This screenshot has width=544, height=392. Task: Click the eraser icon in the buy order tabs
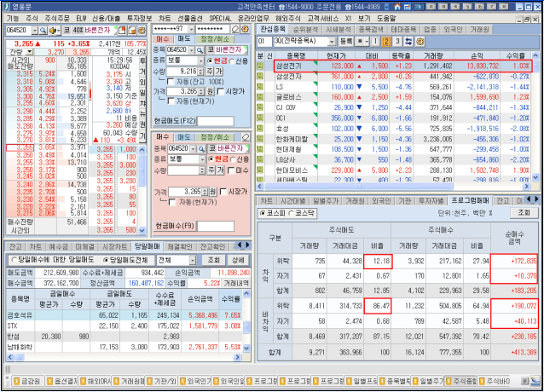(246, 137)
